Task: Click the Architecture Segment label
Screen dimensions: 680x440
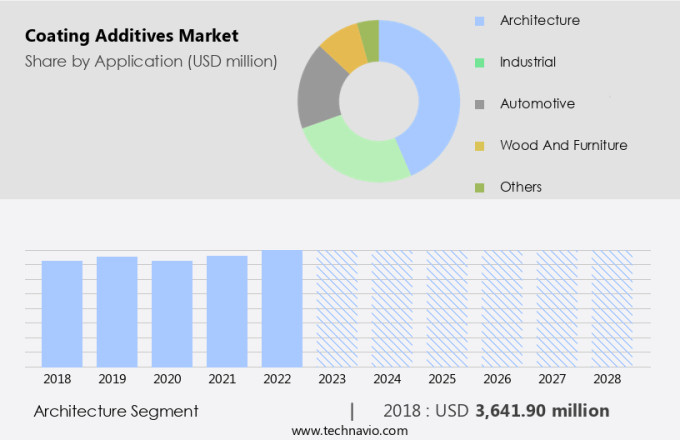Action: coord(116,411)
